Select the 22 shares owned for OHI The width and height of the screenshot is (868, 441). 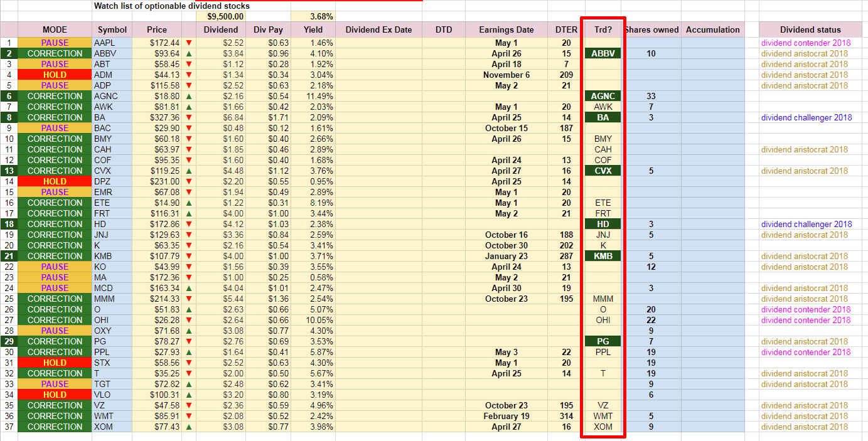tap(651, 320)
